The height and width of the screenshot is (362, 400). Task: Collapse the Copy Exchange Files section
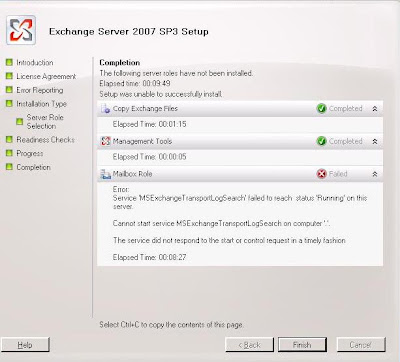(375, 109)
